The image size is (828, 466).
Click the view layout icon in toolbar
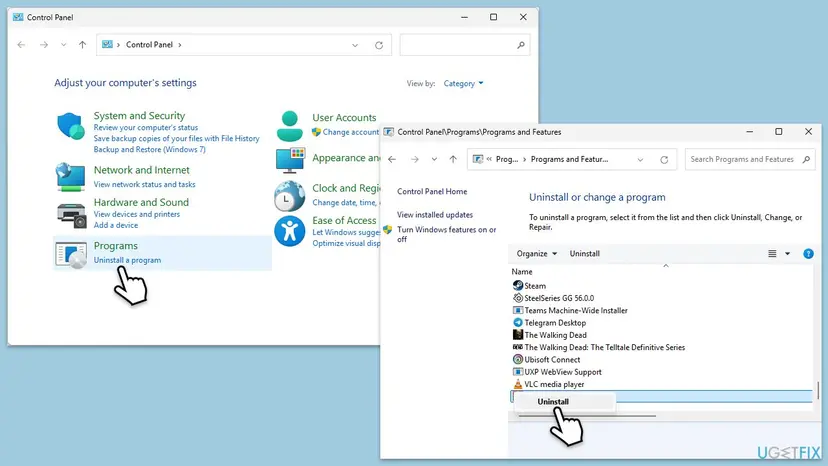click(772, 254)
